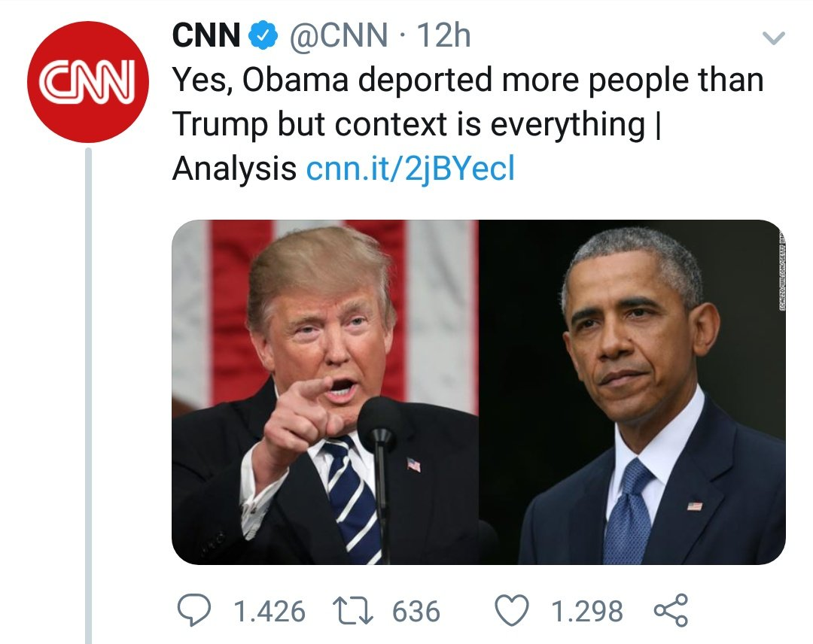Like the tweet with heart icon
This screenshot has height=644, width=813.
(x=512, y=610)
